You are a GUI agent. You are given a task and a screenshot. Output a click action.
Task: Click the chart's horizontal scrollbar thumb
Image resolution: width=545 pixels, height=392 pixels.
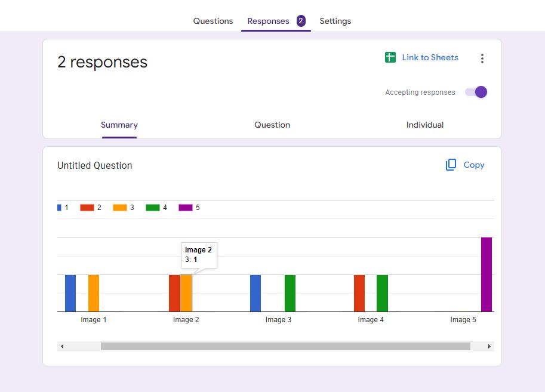285,346
